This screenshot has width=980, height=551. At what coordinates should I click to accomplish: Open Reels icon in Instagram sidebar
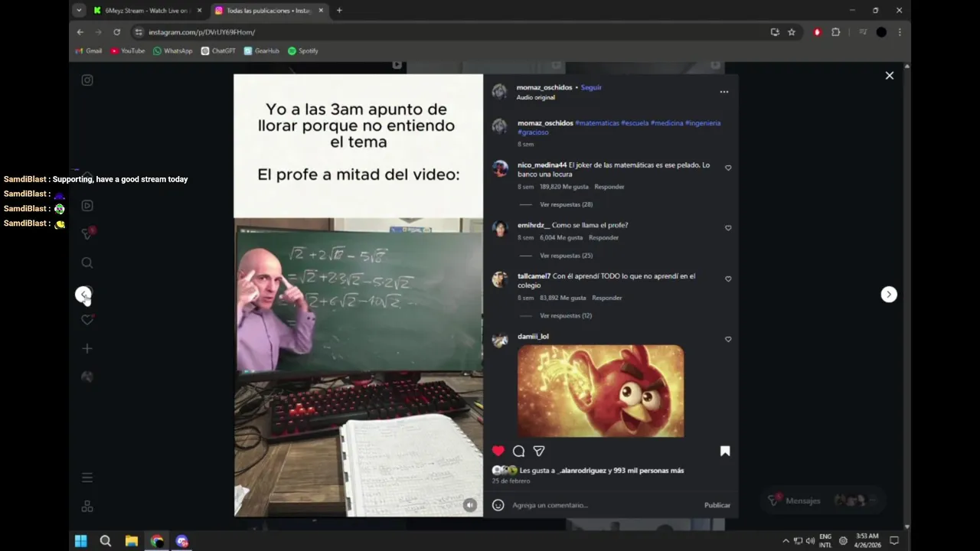coord(87,205)
